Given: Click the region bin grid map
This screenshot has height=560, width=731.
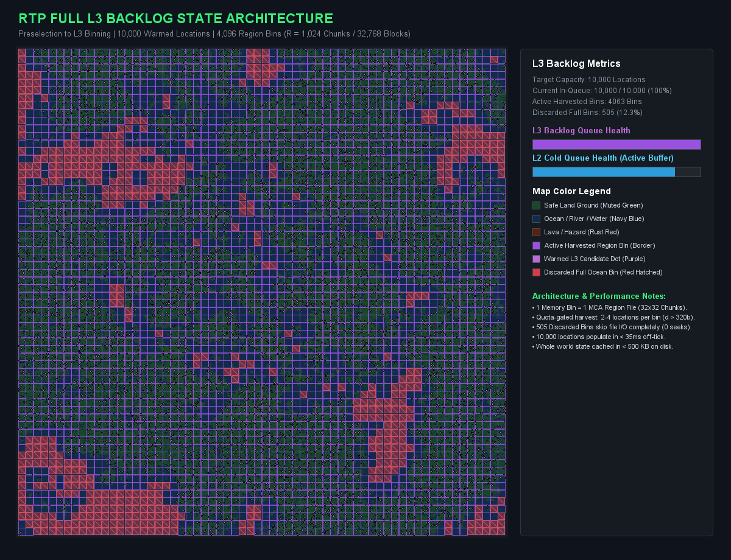Looking at the screenshot, I should pyautogui.click(x=262, y=292).
